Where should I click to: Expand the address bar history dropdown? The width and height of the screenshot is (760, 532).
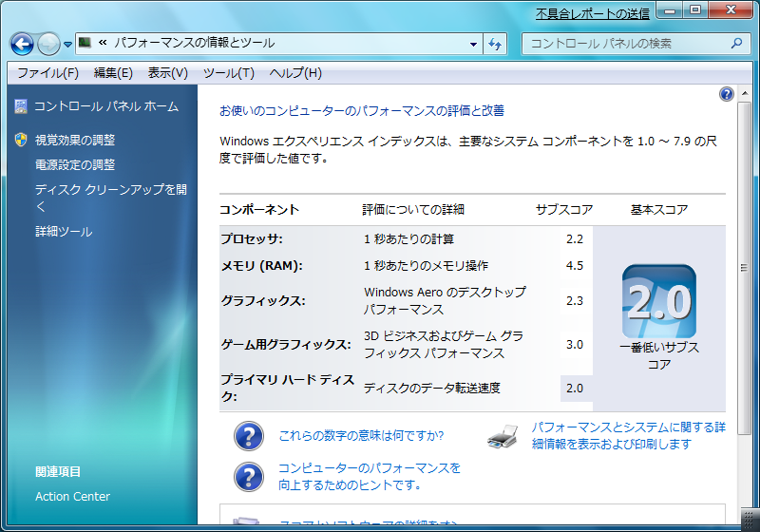tap(473, 44)
